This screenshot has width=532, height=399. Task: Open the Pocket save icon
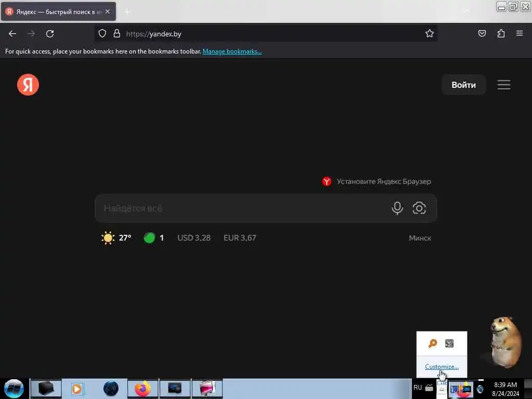pyautogui.click(x=482, y=34)
